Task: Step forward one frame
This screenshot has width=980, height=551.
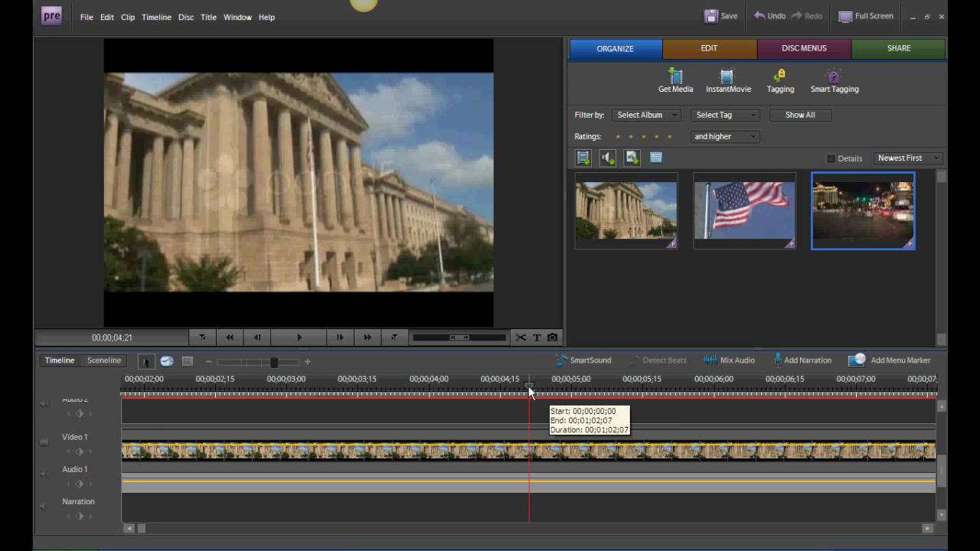Action: click(x=340, y=337)
